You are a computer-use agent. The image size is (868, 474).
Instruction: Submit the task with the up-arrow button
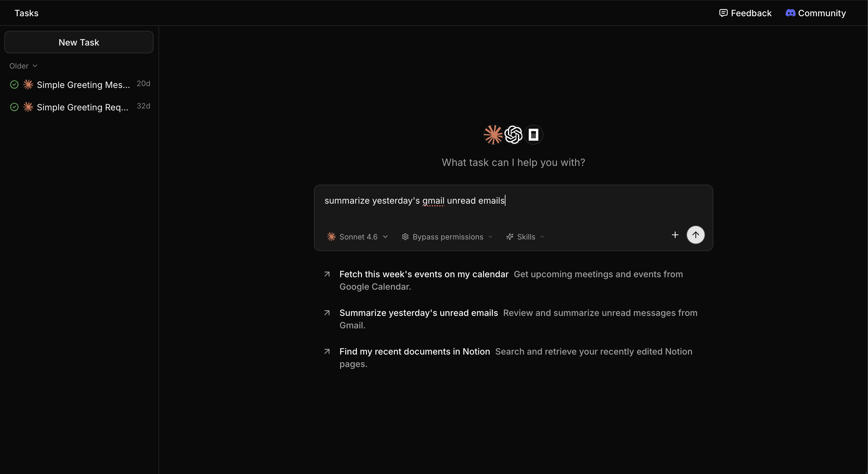[x=695, y=235]
